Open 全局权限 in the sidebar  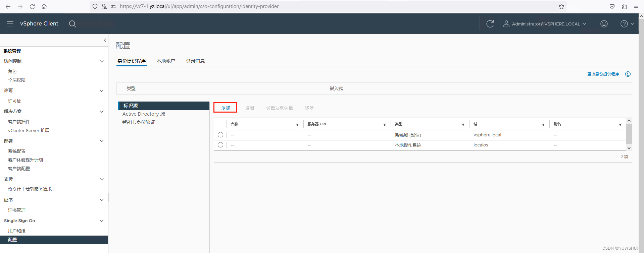pyautogui.click(x=17, y=80)
